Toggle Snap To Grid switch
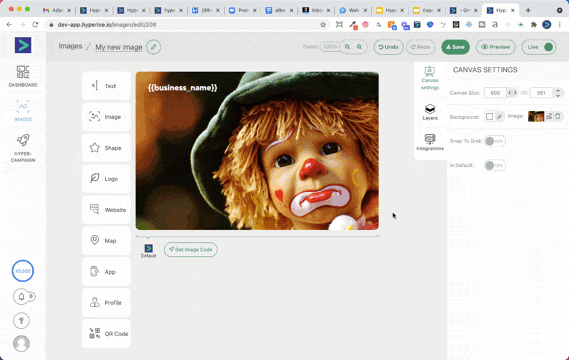Image resolution: width=569 pixels, height=360 pixels. (x=495, y=141)
